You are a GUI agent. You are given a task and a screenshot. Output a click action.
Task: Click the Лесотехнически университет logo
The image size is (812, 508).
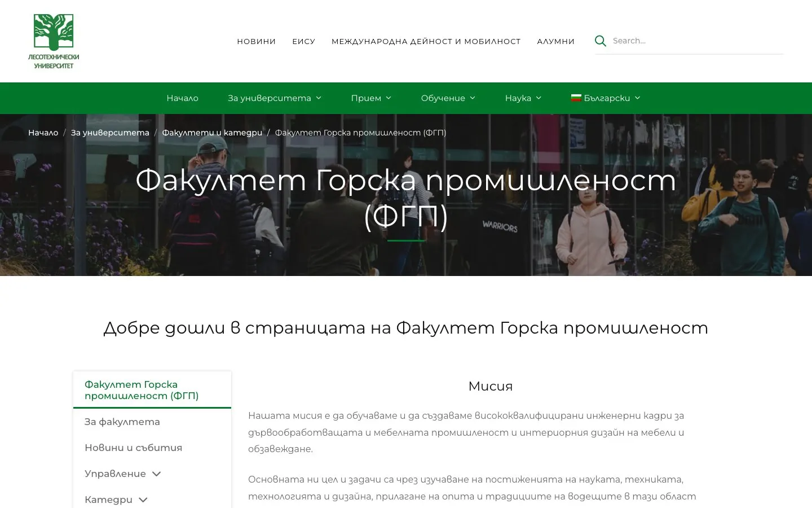click(54, 41)
